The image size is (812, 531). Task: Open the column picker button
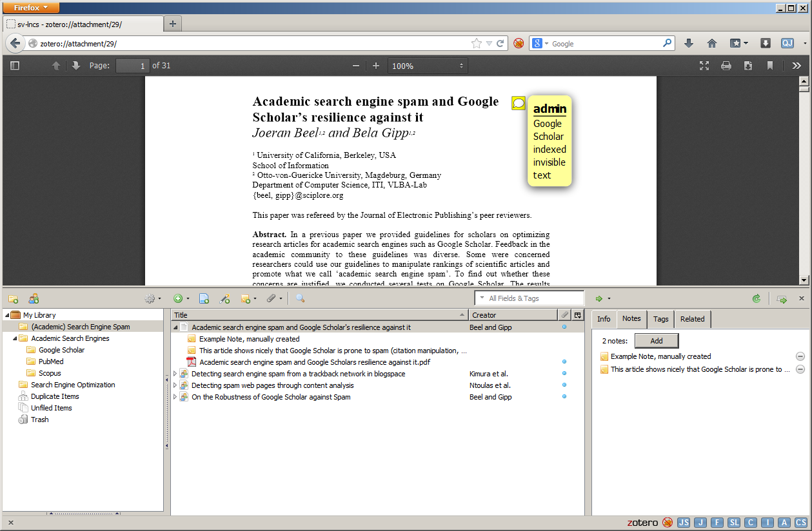(578, 315)
